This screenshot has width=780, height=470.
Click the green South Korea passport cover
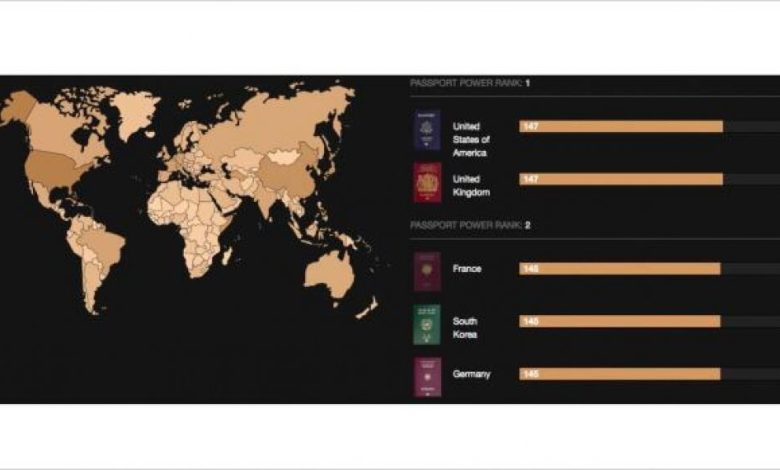click(x=427, y=325)
